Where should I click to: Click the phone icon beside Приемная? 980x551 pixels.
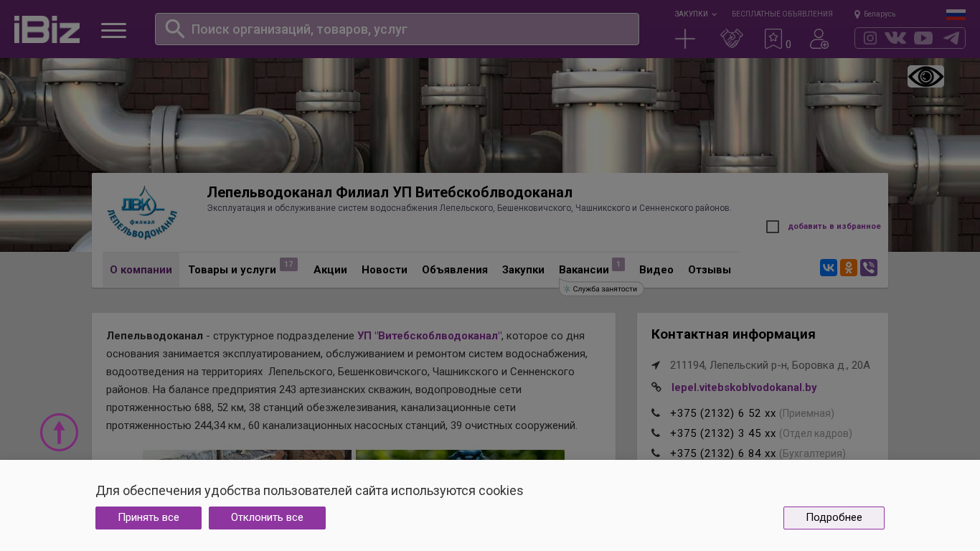pyautogui.click(x=656, y=413)
